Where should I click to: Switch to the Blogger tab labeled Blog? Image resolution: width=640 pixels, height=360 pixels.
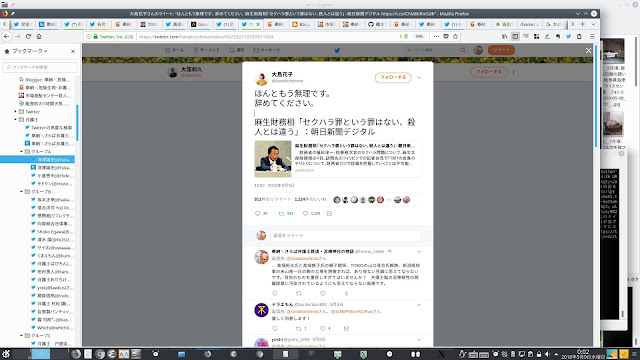[x=301, y=24]
